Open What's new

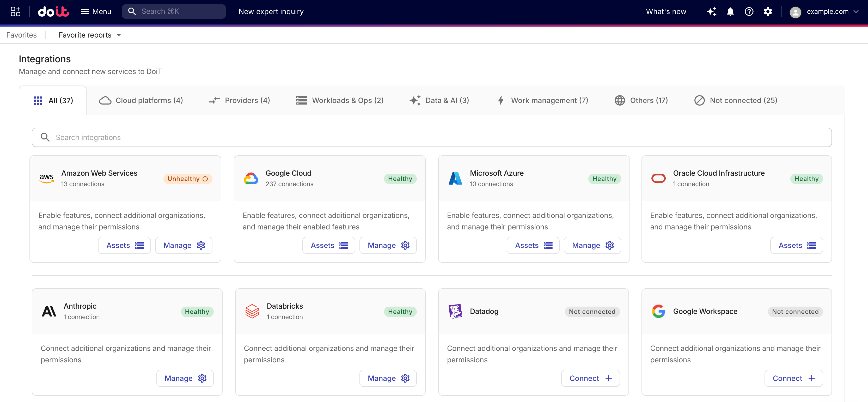[x=666, y=11]
